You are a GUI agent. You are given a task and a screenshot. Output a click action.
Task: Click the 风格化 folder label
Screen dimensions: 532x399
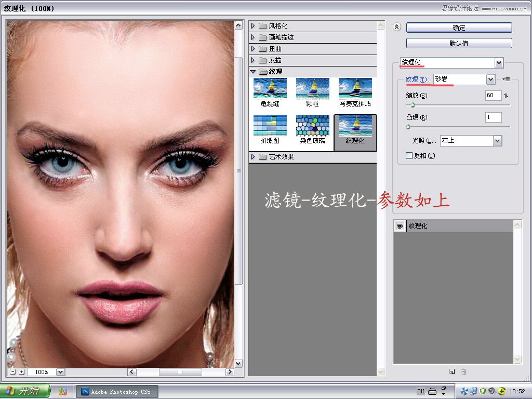tap(278, 26)
